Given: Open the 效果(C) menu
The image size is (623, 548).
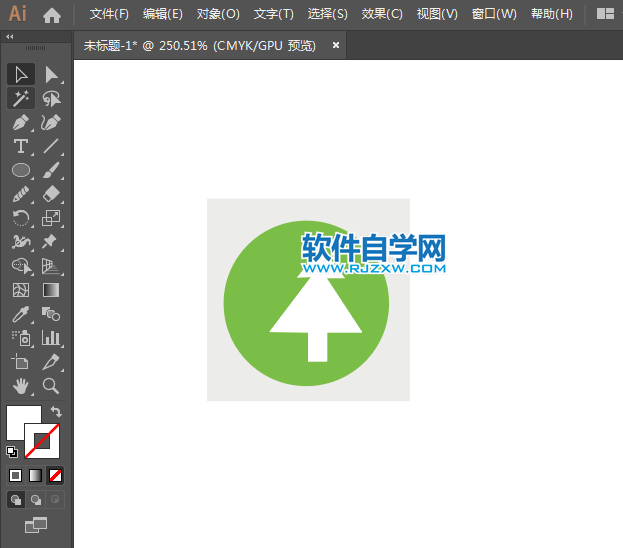Looking at the screenshot, I should pos(382,14).
